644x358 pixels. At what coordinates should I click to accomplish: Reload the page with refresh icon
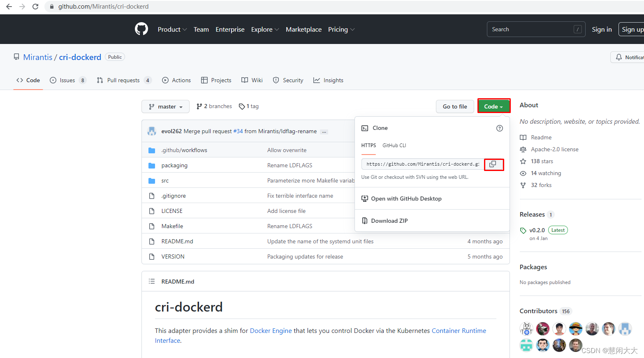tap(35, 7)
